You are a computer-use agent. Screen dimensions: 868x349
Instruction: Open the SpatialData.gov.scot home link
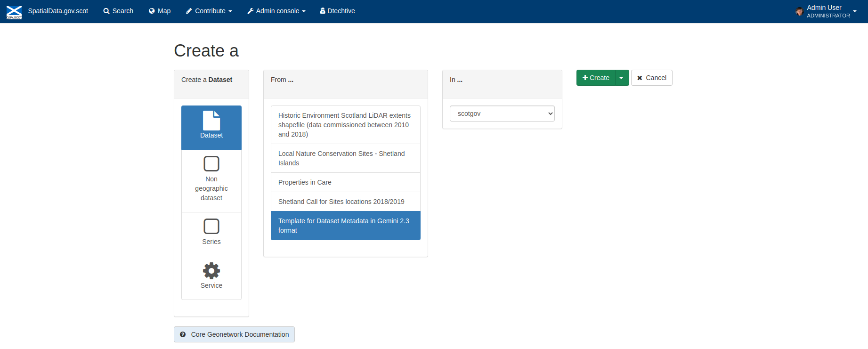(58, 11)
